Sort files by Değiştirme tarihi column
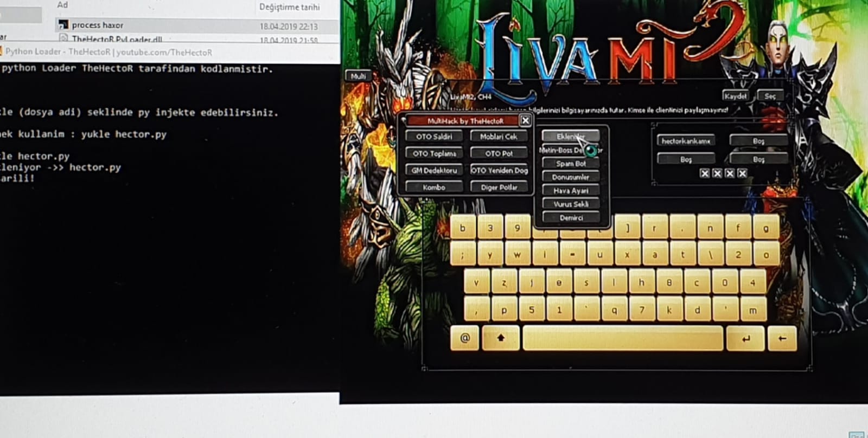 (289, 7)
